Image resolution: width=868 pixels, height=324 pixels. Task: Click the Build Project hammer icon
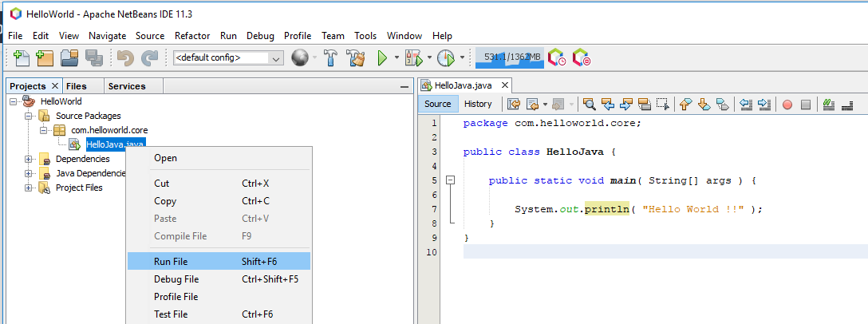(x=330, y=57)
